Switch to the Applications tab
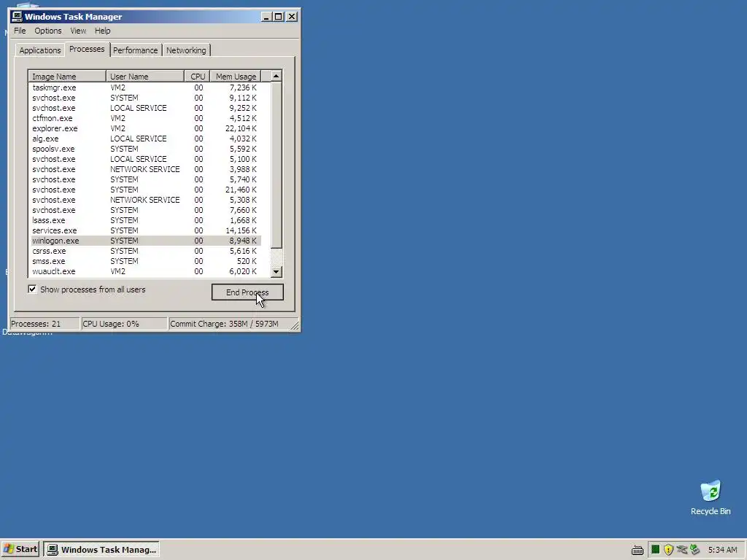Screen dimensions: 747x560 (40, 50)
